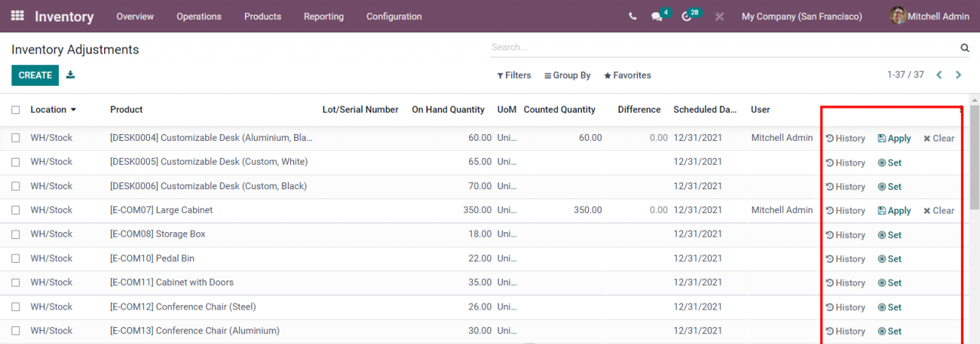Image resolution: width=980 pixels, height=344 pixels.
Task: Tick the checkbox for the E-COM13 Conference Chair row
Action: pyautogui.click(x=16, y=331)
